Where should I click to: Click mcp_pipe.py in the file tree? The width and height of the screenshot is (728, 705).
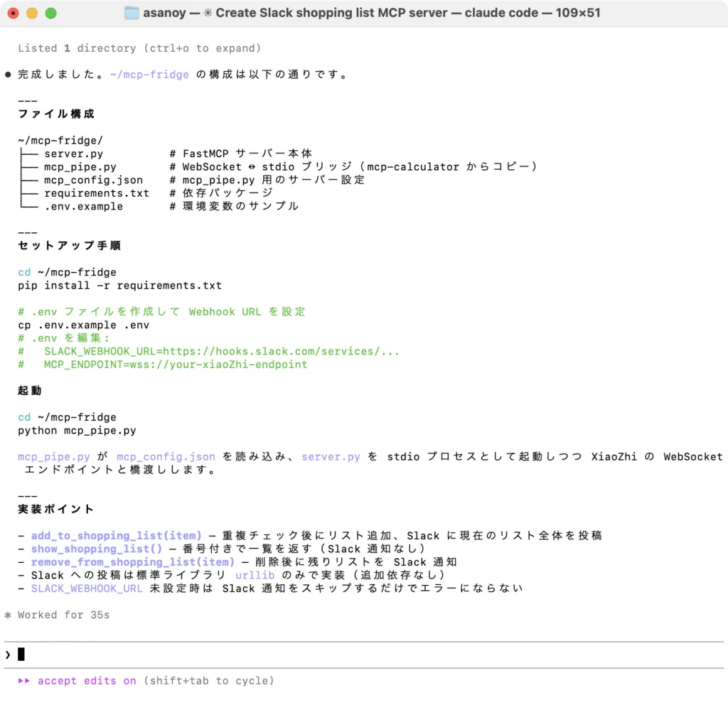(80, 167)
